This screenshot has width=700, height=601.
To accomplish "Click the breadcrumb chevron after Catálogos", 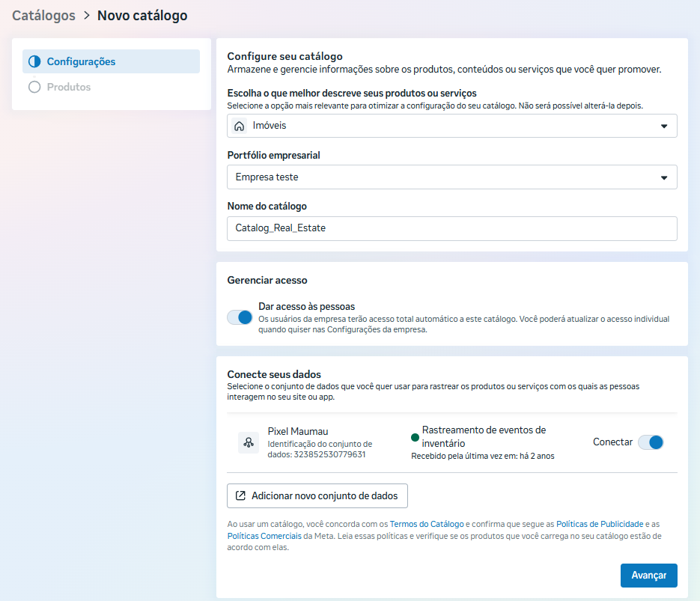I will [x=87, y=16].
